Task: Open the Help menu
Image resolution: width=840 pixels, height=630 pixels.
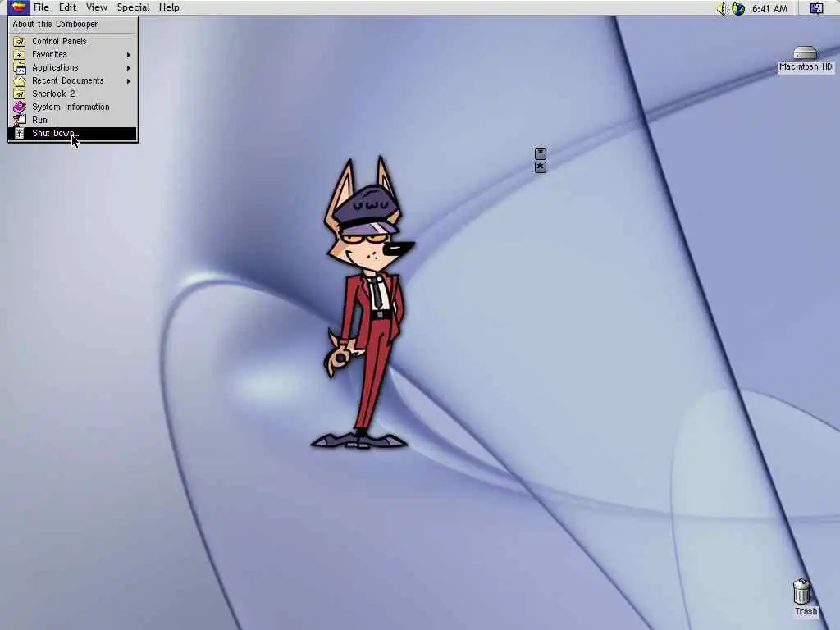Action: point(169,7)
